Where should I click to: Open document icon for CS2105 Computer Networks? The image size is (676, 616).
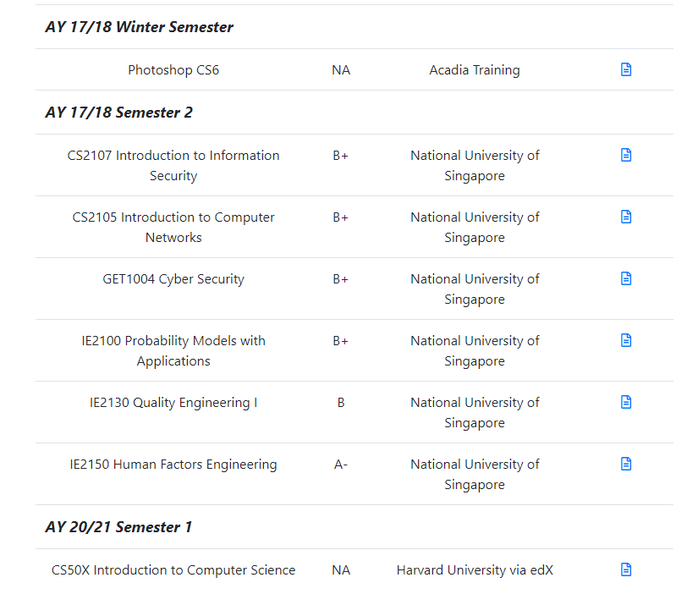626,217
